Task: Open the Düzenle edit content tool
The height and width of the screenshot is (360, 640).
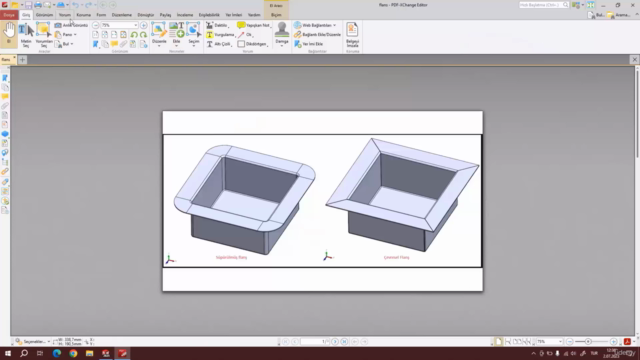Action: click(x=159, y=34)
